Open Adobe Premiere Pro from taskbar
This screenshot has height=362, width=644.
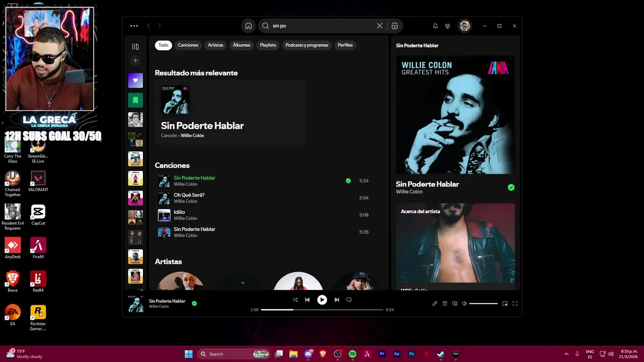click(x=382, y=354)
